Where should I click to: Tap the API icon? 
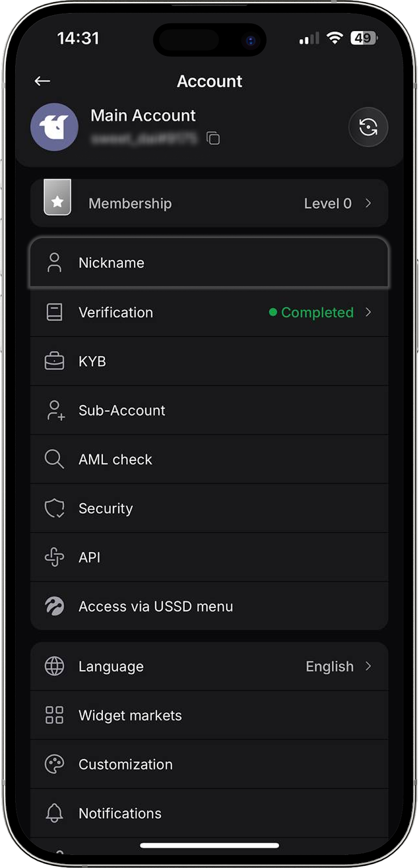pyautogui.click(x=54, y=557)
